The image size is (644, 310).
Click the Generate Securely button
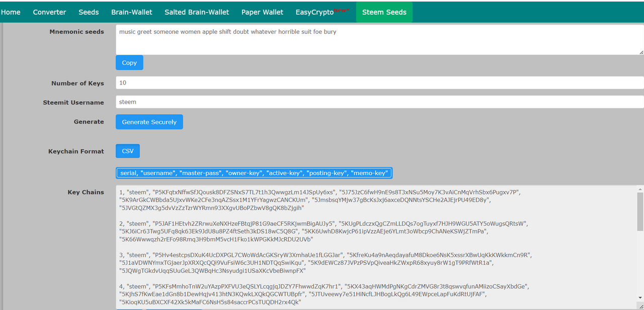pos(149,122)
